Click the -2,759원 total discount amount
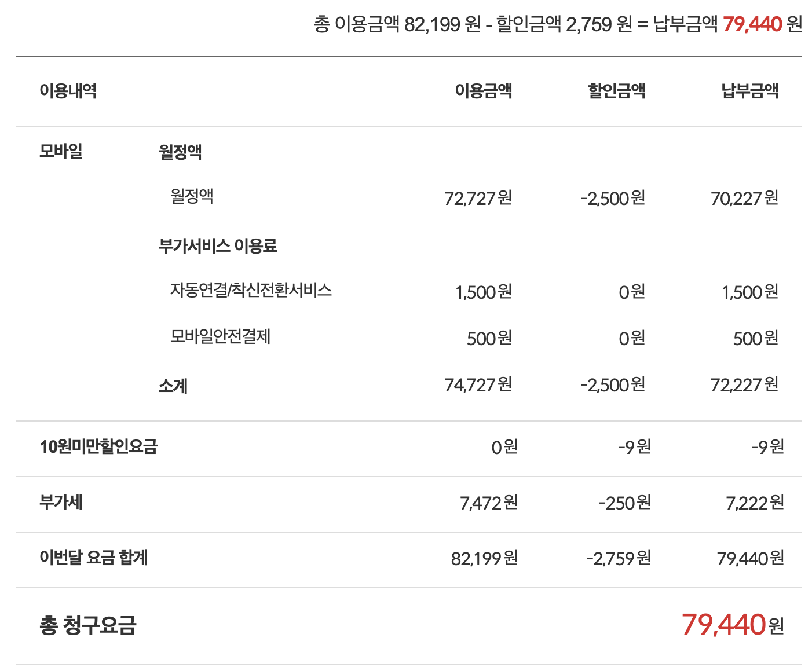 pyautogui.click(x=618, y=558)
